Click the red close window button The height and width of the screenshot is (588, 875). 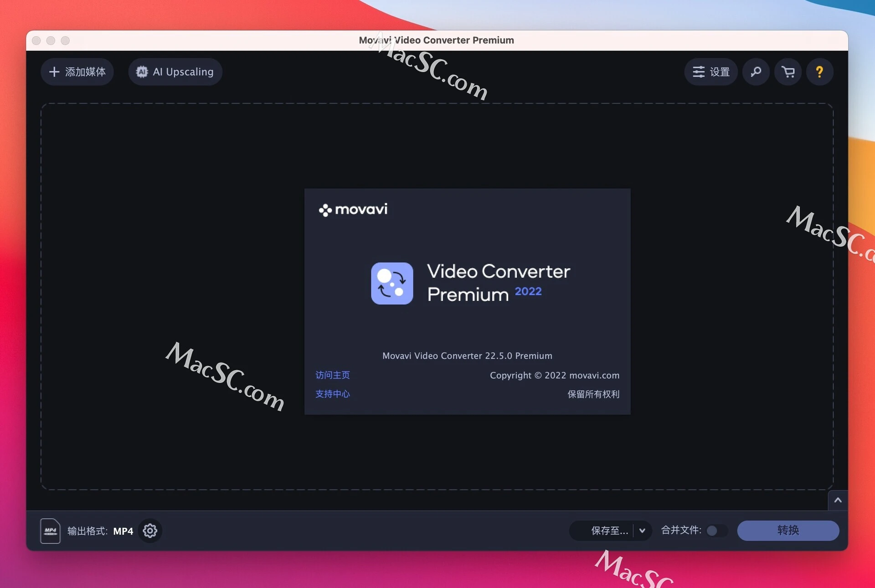click(x=36, y=41)
